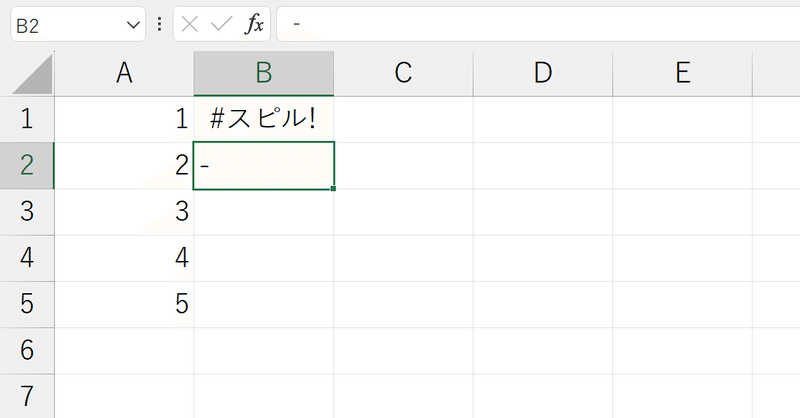Click the Select All corner triangle
This screenshot has height=418, width=800.
33,74
